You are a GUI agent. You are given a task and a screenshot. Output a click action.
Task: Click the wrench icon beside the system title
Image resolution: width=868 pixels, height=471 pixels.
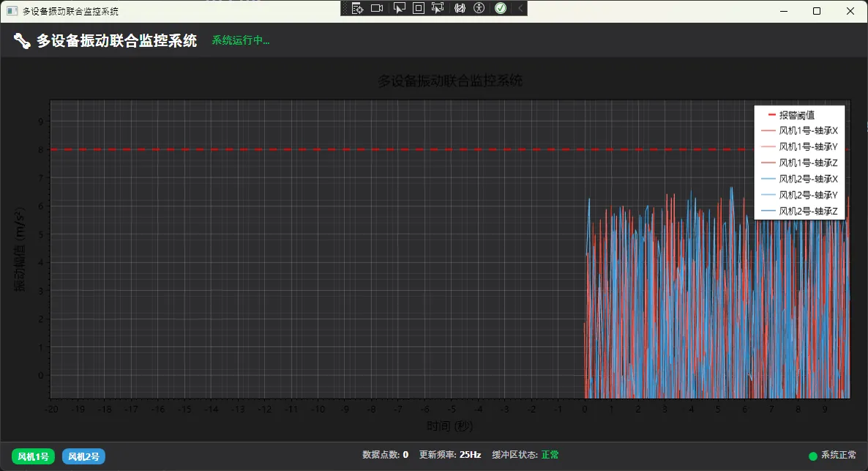[x=22, y=41]
